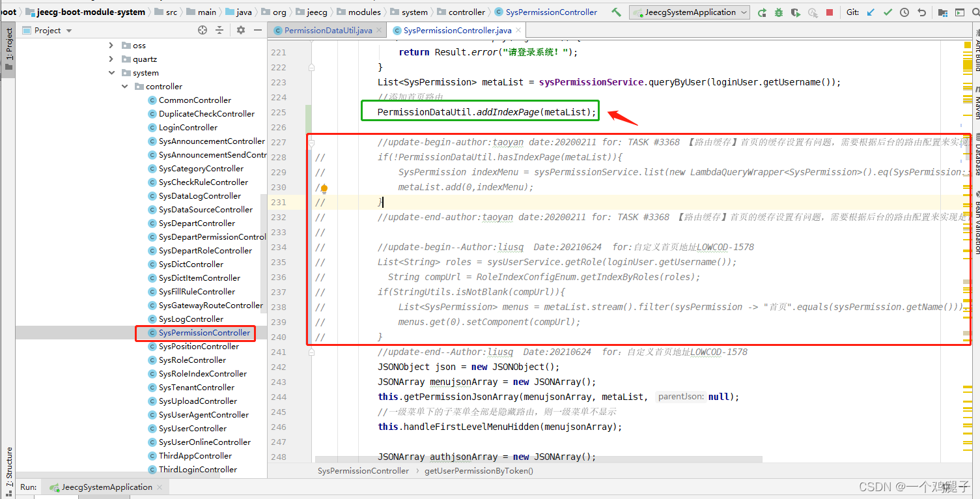
Task: Revert changes with the Git rollback arrow
Action: 921,12
